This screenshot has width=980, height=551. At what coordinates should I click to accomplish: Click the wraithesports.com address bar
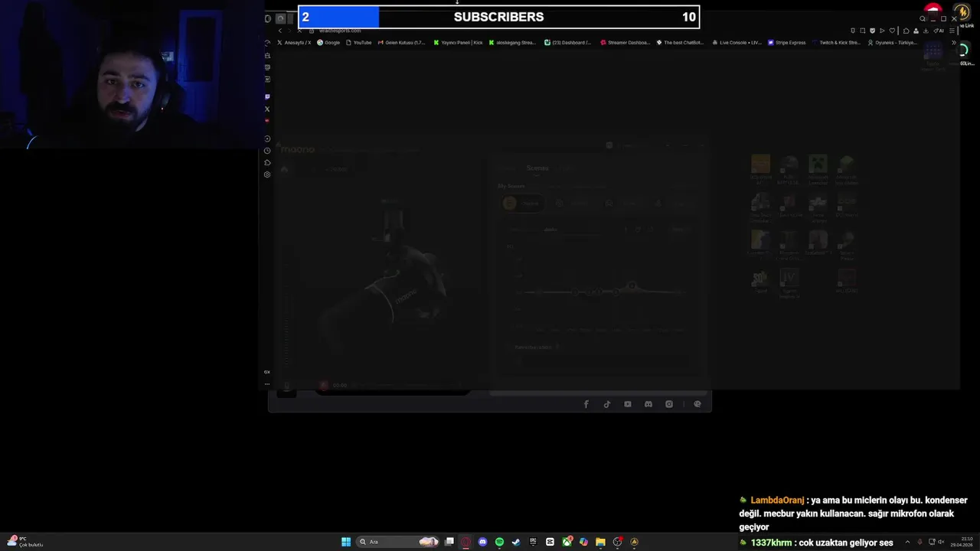[340, 31]
